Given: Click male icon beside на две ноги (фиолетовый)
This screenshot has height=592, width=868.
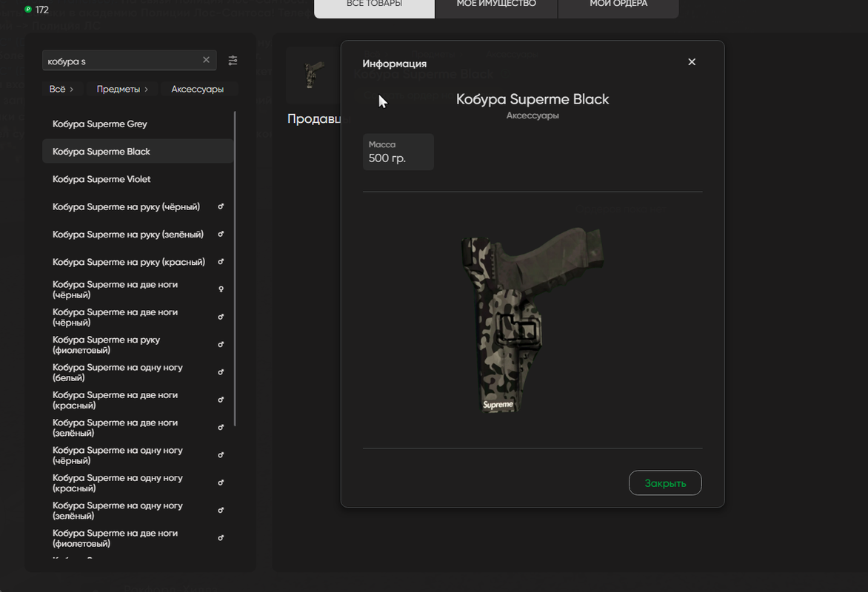Looking at the screenshot, I should click(x=220, y=538).
